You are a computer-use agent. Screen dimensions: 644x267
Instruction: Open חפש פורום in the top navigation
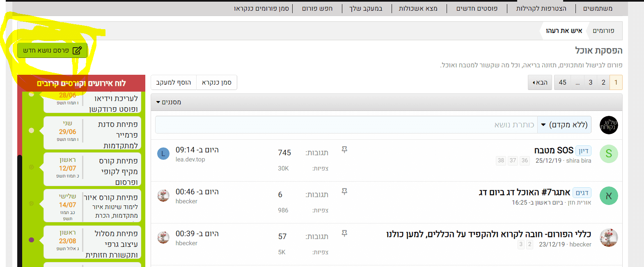pyautogui.click(x=317, y=8)
